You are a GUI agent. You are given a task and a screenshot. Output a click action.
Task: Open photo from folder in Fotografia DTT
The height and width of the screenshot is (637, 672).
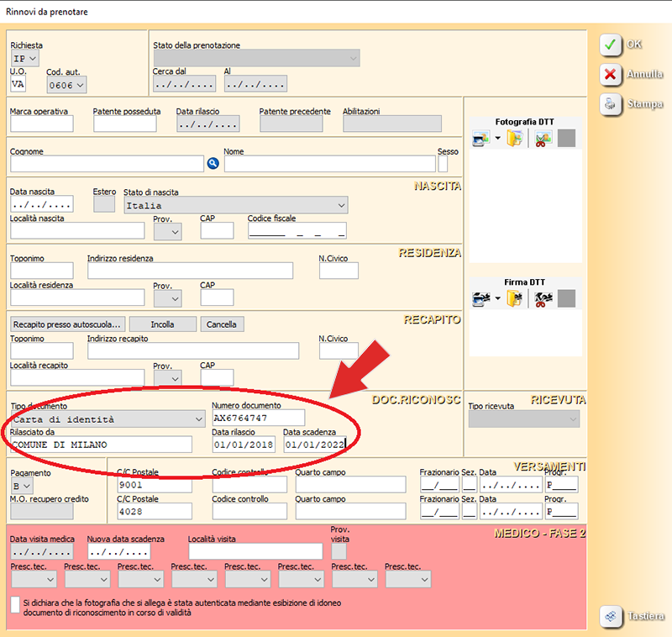point(515,140)
